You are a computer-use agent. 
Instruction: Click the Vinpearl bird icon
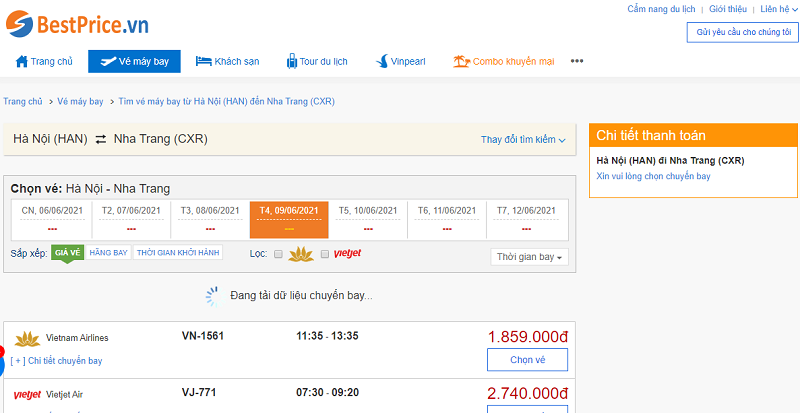[382, 62]
